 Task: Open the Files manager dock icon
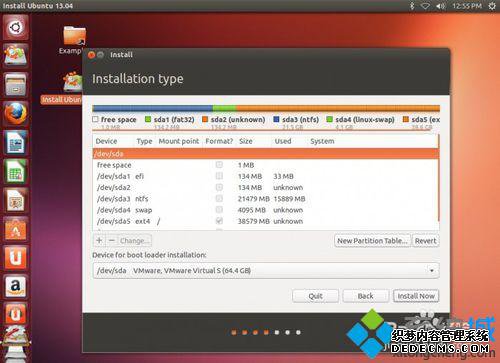point(16,84)
